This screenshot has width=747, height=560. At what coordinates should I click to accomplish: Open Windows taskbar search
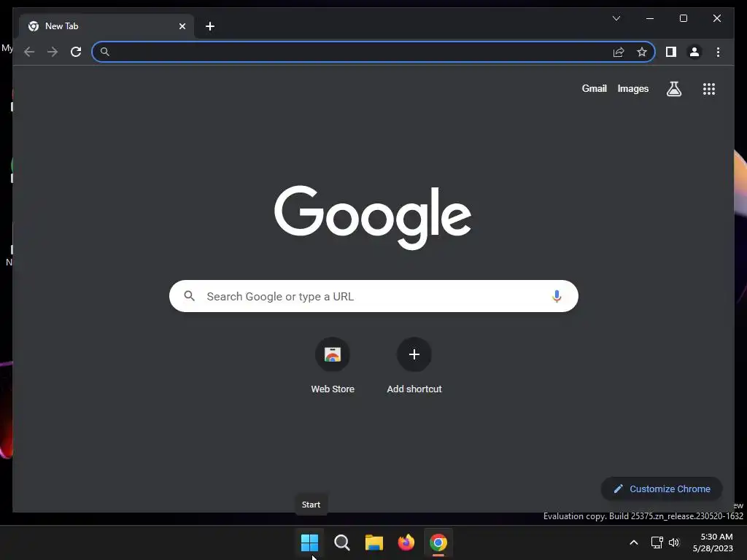coord(341,542)
